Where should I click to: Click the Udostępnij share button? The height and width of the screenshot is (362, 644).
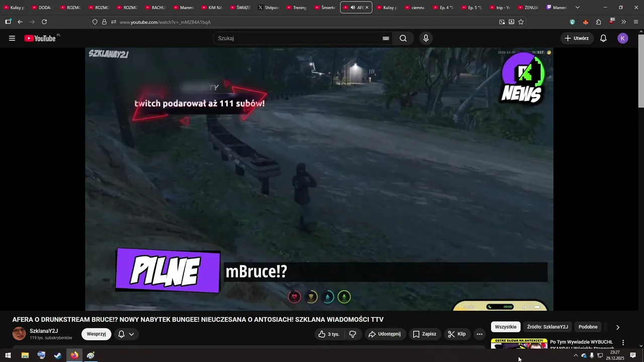pyautogui.click(x=384, y=334)
